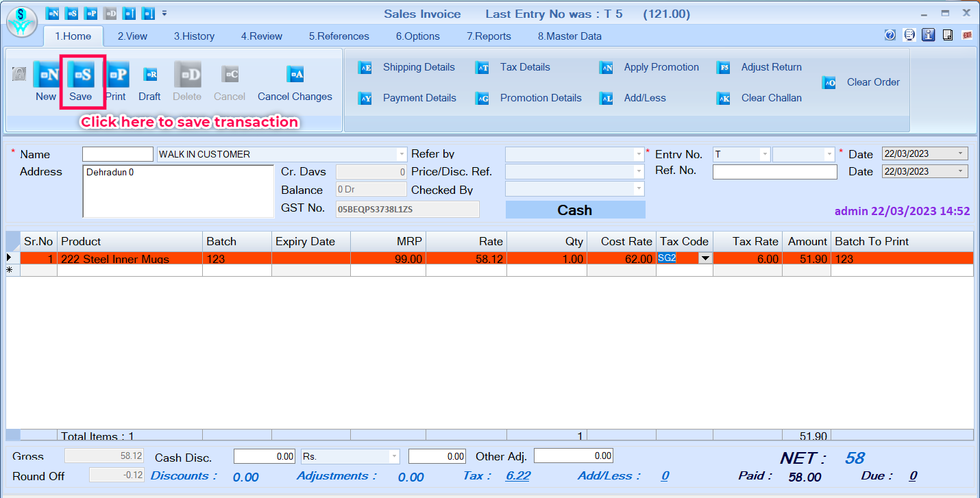Click into the Ref. No. input field
The height and width of the screenshot is (498, 980).
[774, 172]
